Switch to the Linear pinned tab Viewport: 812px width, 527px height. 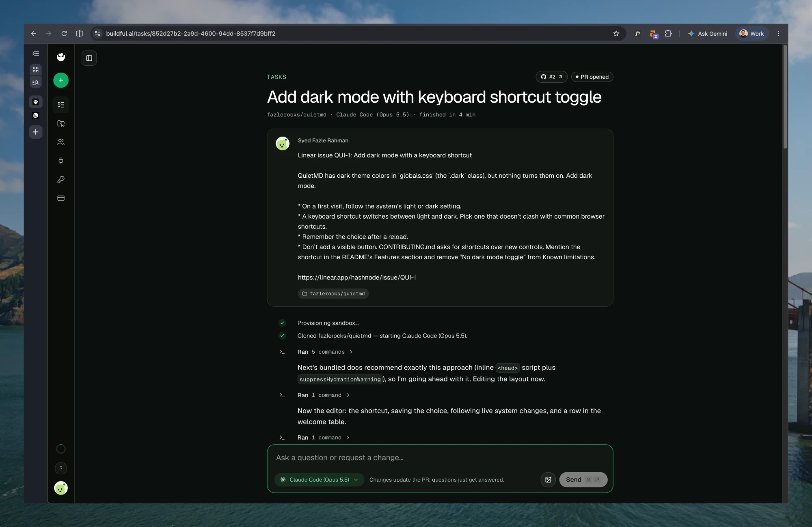[36, 116]
